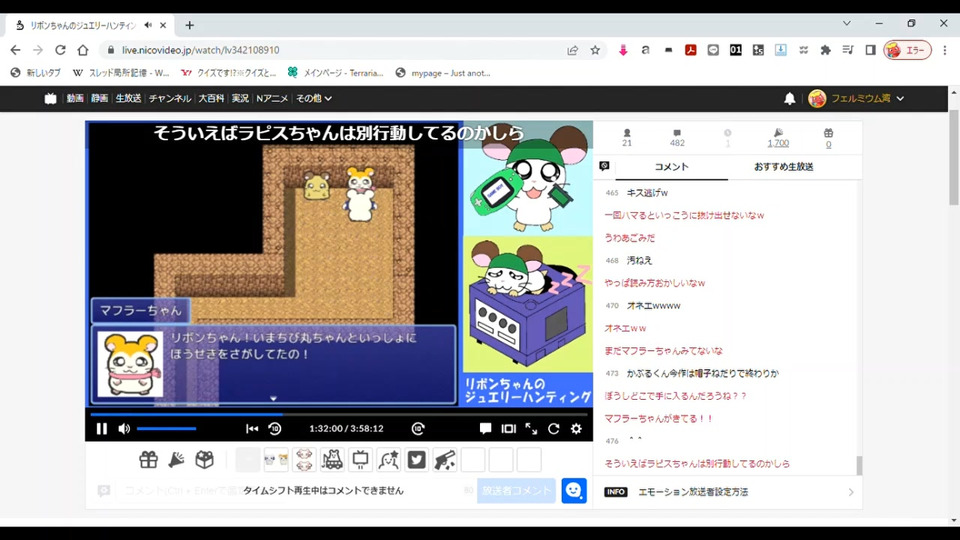This screenshot has height=540, width=960.
Task: Mute the player volume speaker icon
Action: point(124,429)
